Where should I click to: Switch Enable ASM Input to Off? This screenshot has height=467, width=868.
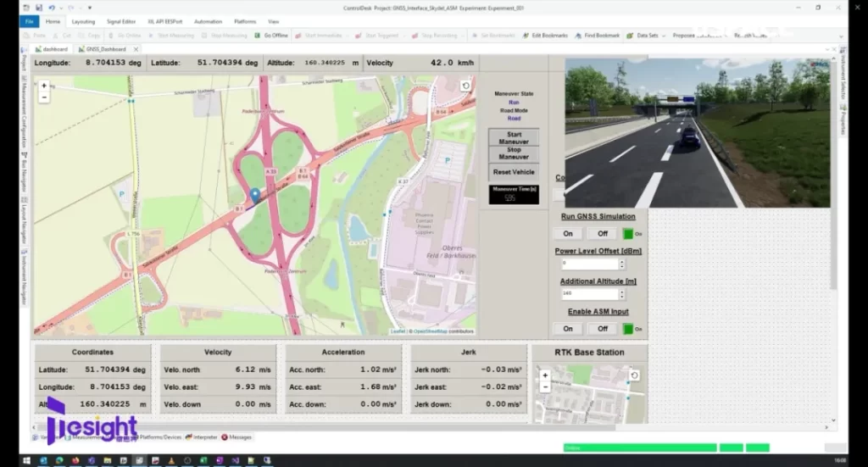pos(602,329)
